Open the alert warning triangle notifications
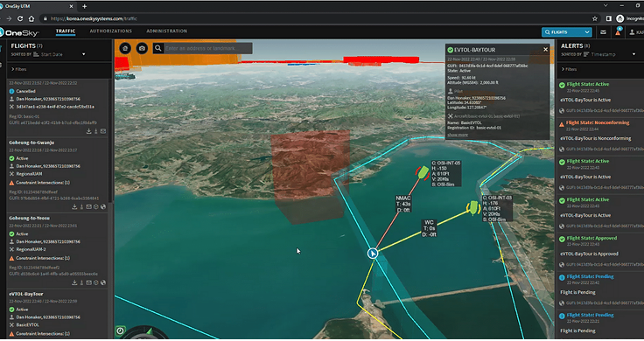Screen dimensions: 644x341 coord(617,32)
